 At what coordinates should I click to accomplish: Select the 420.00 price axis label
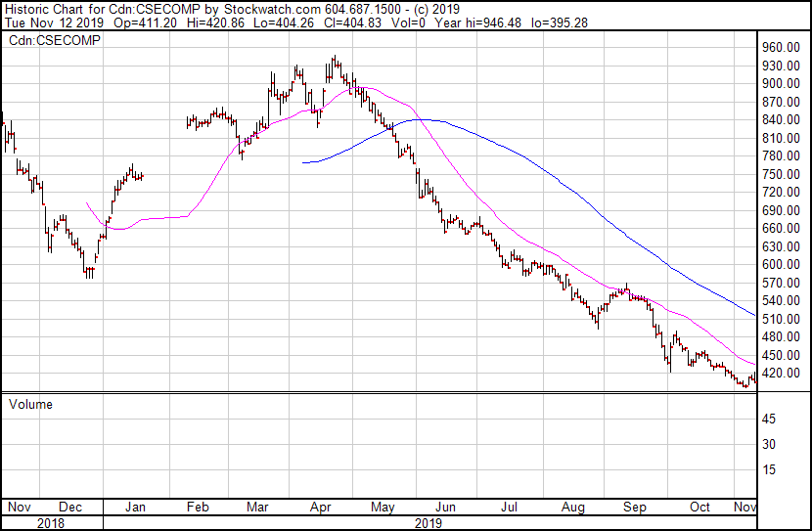click(781, 374)
